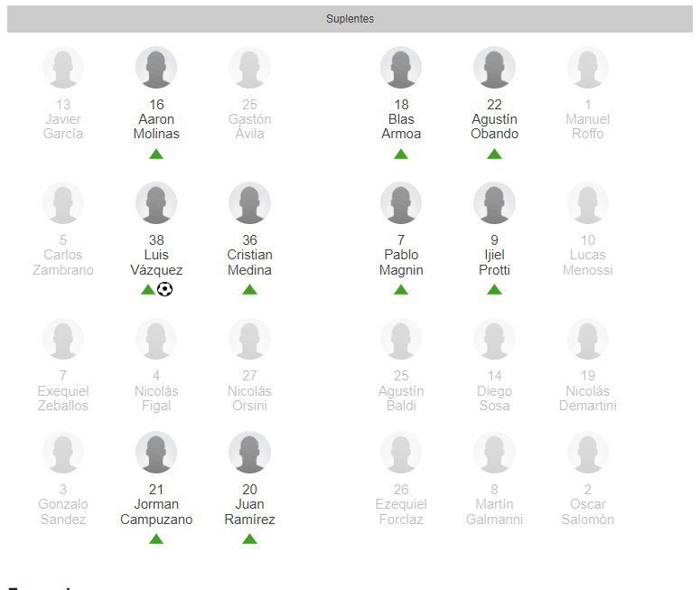Image resolution: width=700 pixels, height=590 pixels.
Task: Select Oscar Salomón player avatar
Action: tap(587, 453)
